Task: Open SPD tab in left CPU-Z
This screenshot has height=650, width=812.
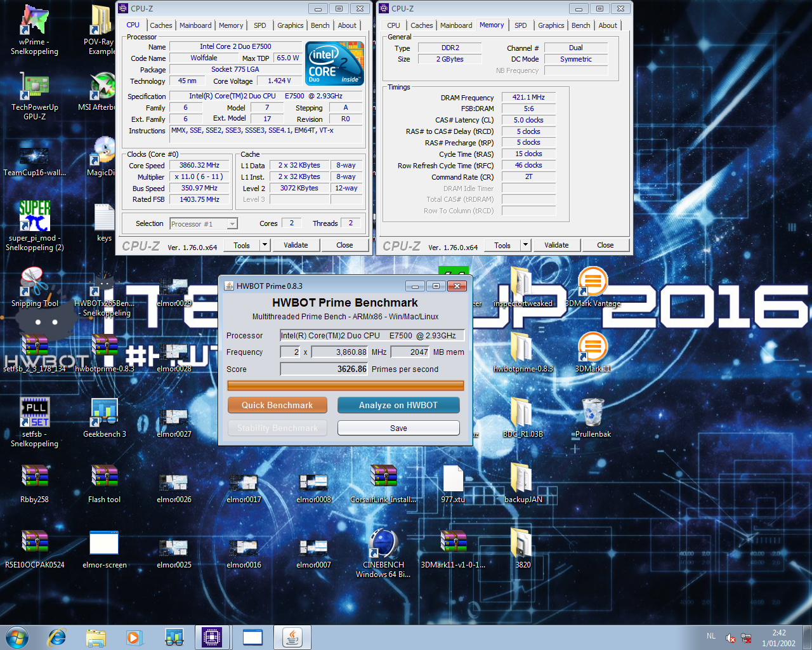Action: pyautogui.click(x=260, y=25)
